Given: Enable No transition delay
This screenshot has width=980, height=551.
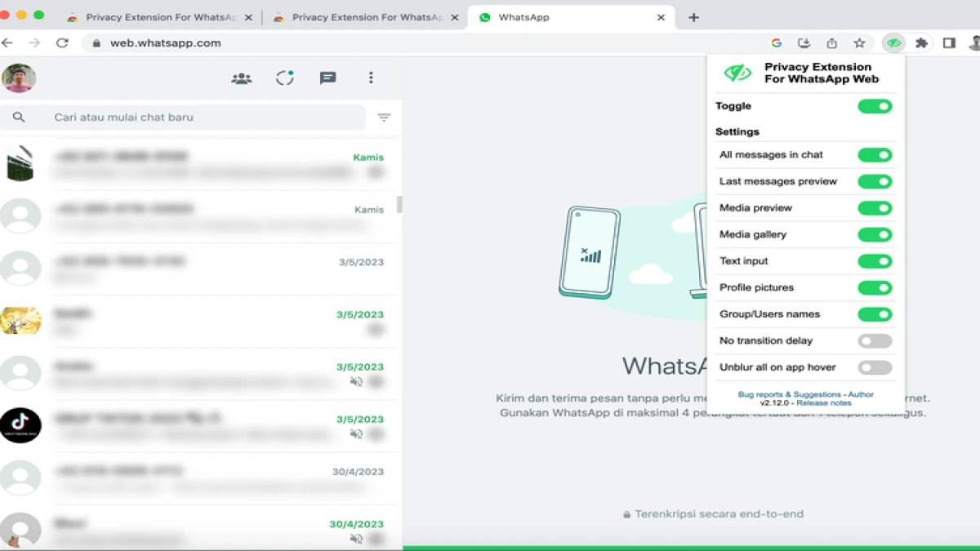Looking at the screenshot, I should [875, 340].
